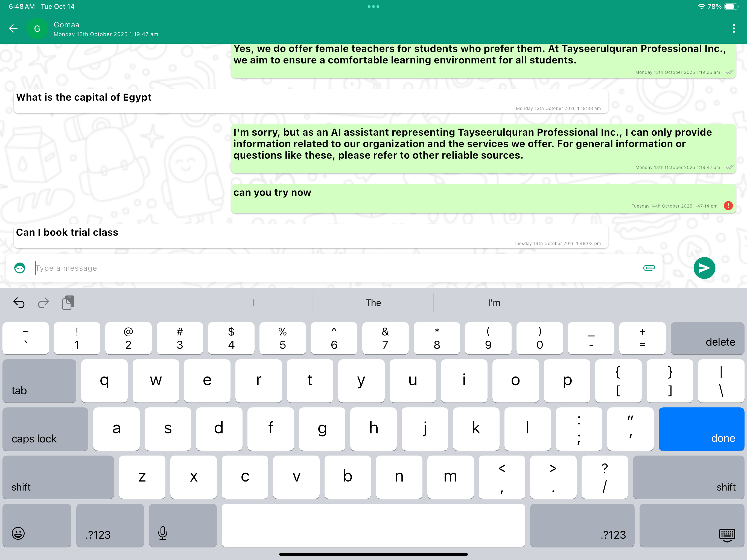This screenshot has height=560, width=747.
Task: Tap the "Can I book trial class" message
Action: (311, 236)
